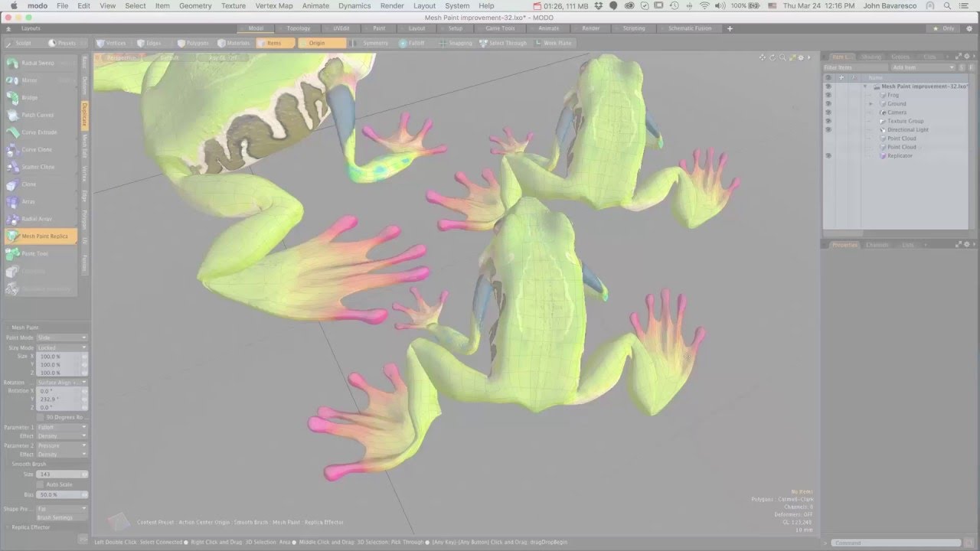
Task: Adjust the Bias 50.0 % slider
Action: [x=62, y=494]
